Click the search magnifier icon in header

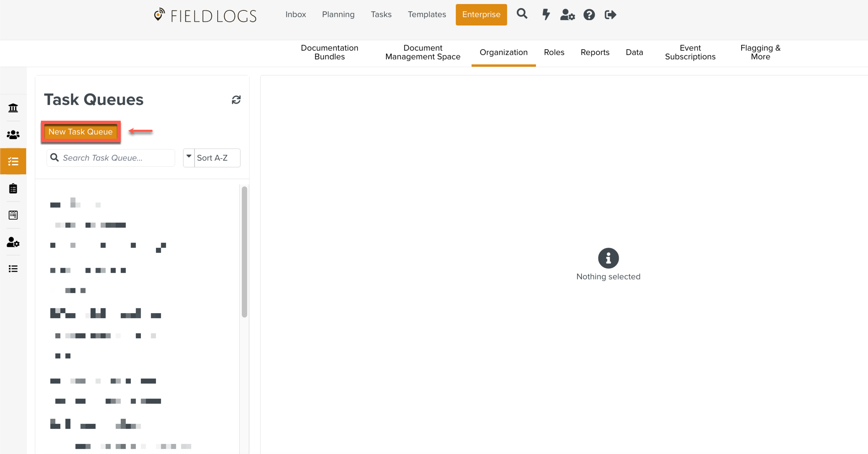pyautogui.click(x=522, y=14)
